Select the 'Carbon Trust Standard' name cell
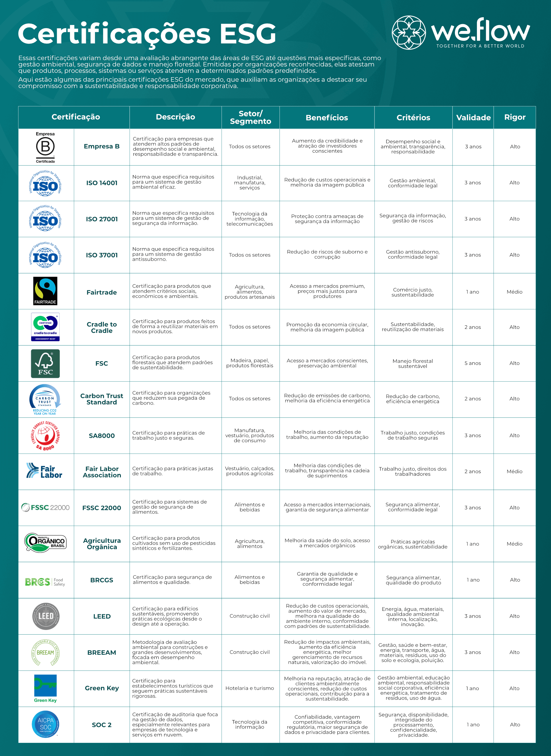Screen dimensions: 551x756 tap(102, 399)
